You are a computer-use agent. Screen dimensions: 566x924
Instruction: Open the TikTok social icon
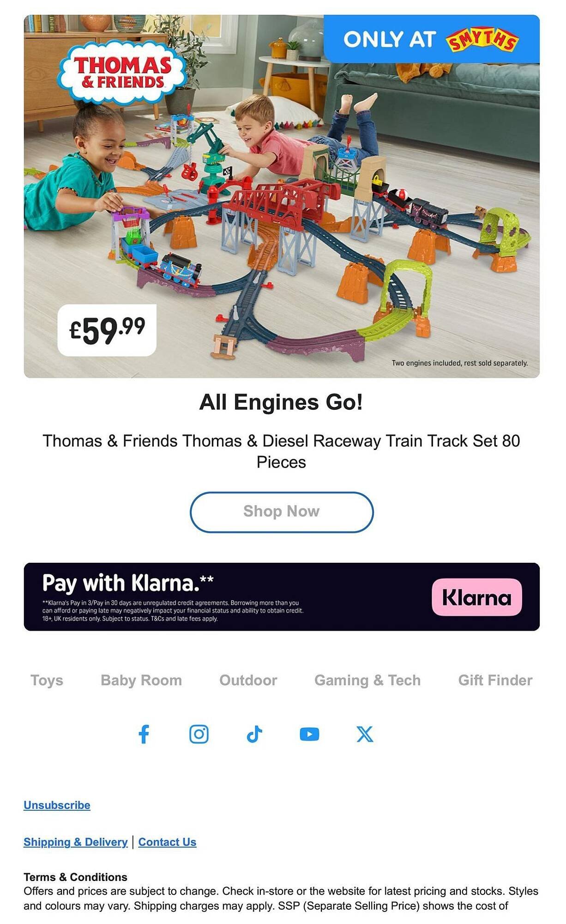[254, 734]
